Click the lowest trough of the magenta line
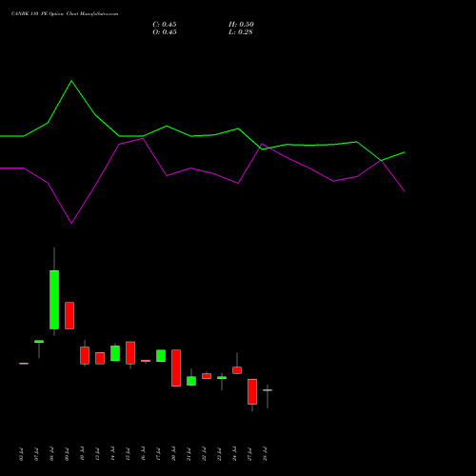This screenshot has width=476, height=476. click(71, 223)
